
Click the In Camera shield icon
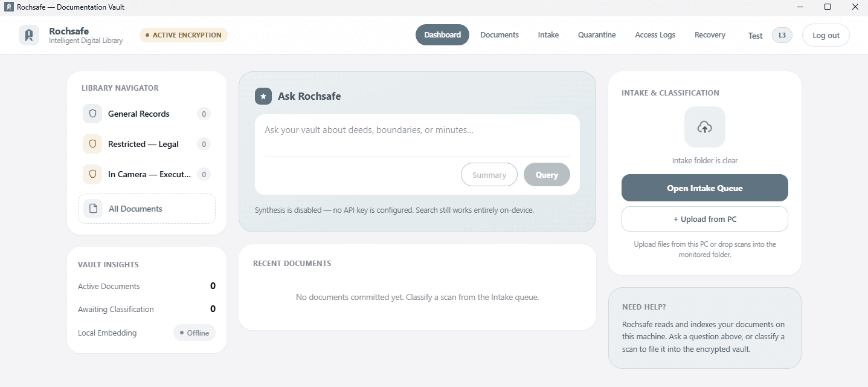[92, 174]
